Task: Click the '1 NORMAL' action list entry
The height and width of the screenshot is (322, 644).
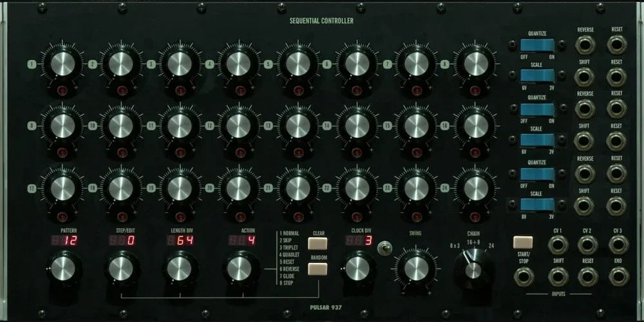Action: (290, 233)
